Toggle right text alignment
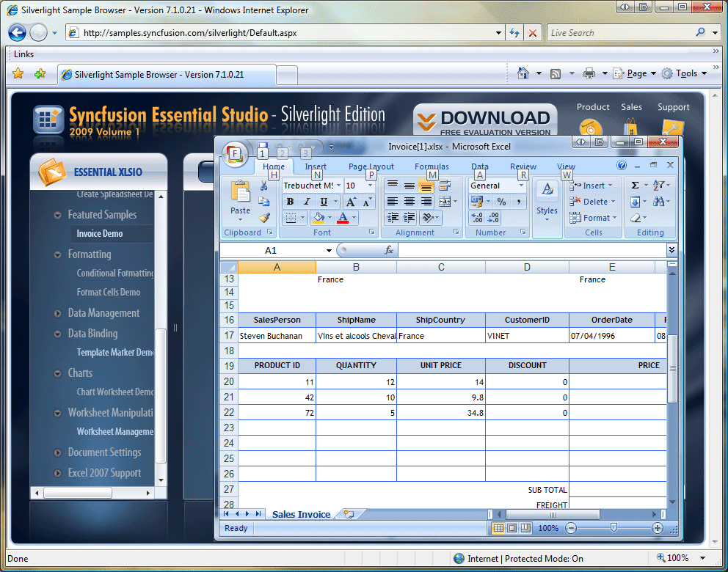The image size is (728, 572). 425,199
